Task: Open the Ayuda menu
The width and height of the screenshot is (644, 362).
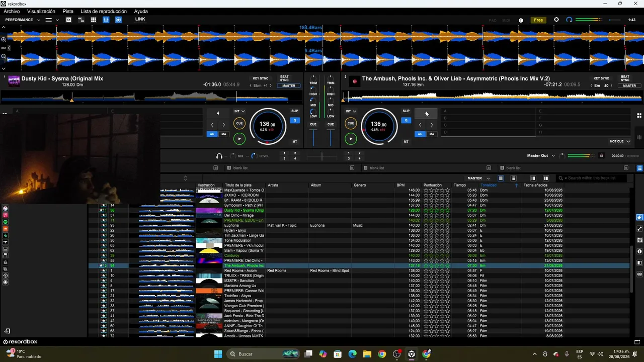Action: (x=141, y=11)
